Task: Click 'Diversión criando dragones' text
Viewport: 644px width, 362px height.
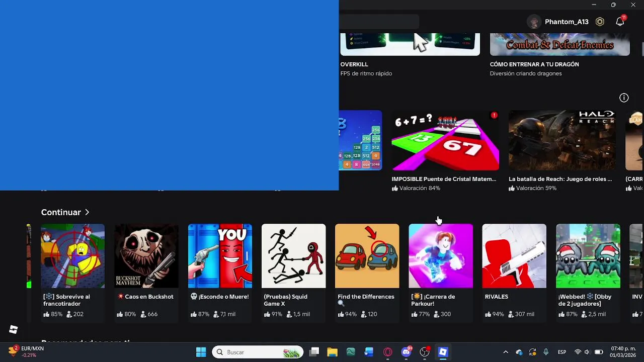Action: pyautogui.click(x=526, y=73)
